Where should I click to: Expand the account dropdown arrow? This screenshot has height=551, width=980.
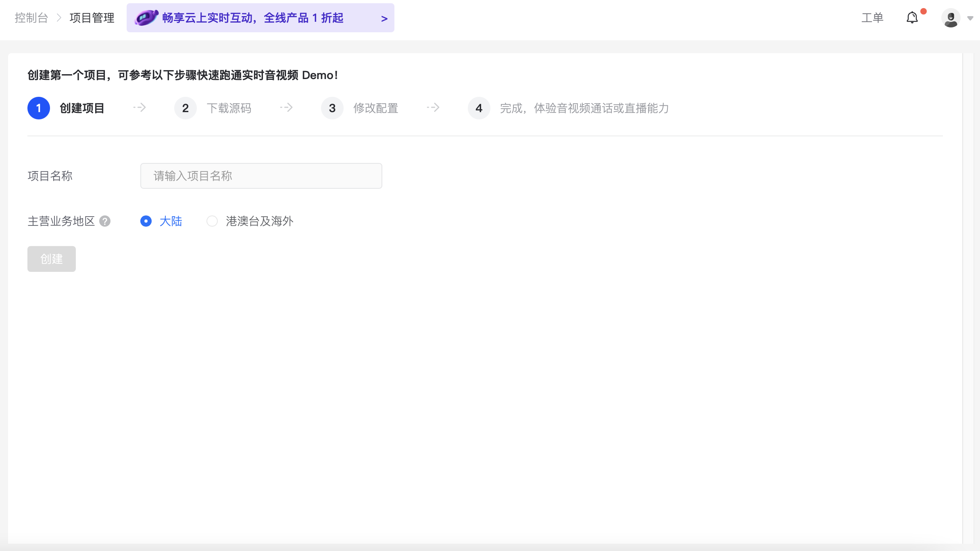click(970, 18)
